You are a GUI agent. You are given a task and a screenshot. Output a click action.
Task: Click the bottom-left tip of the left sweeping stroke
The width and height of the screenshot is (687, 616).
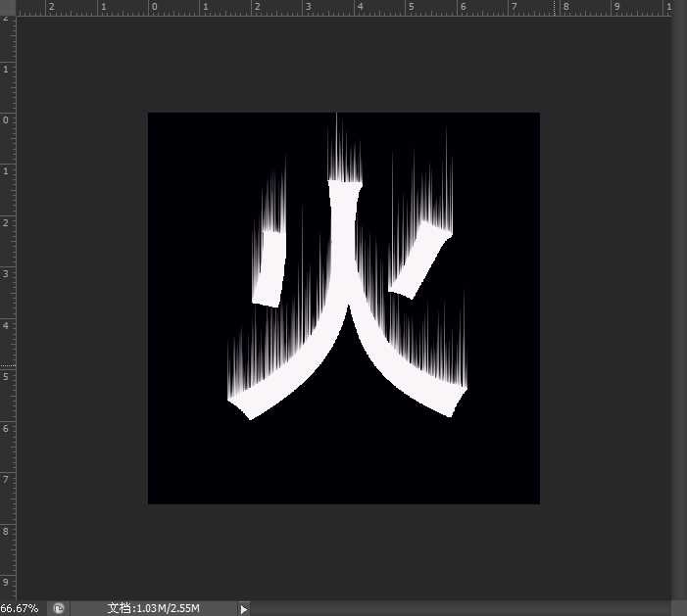[245, 404]
